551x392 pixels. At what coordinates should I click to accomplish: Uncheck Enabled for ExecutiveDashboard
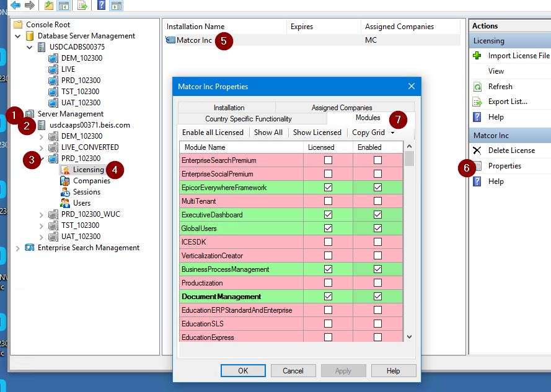(x=377, y=215)
